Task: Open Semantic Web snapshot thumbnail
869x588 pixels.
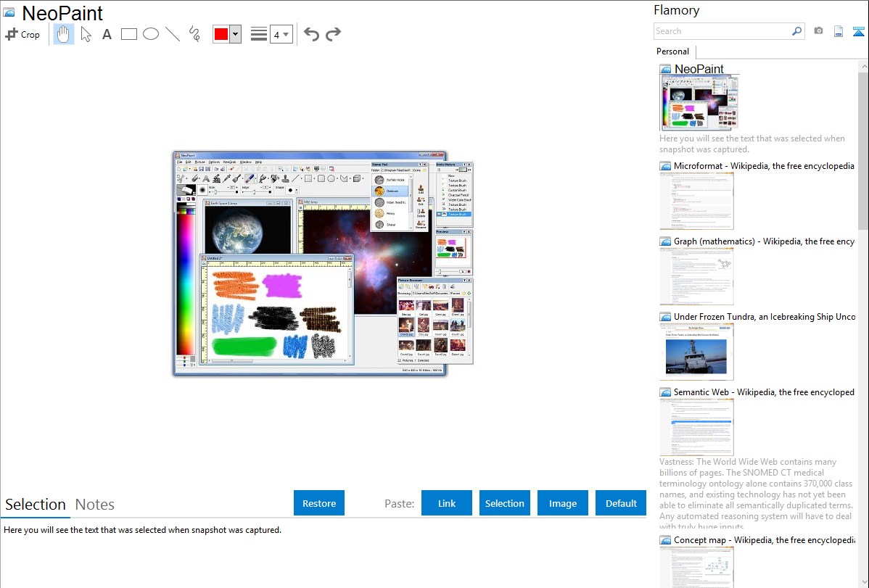Action: (x=696, y=427)
